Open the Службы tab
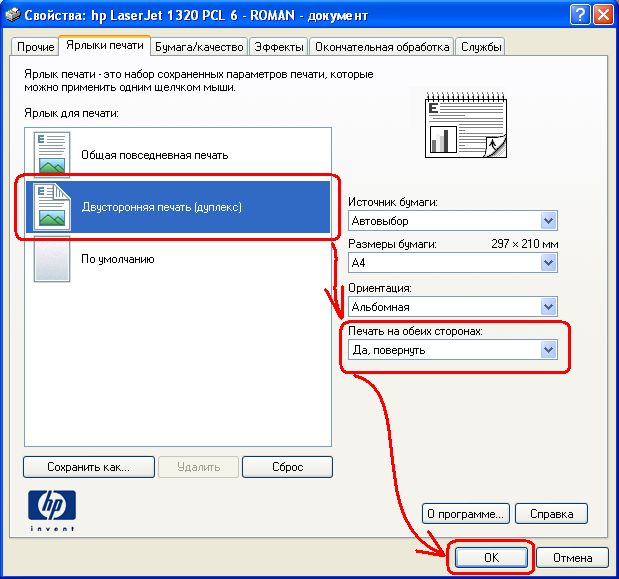 (x=481, y=47)
